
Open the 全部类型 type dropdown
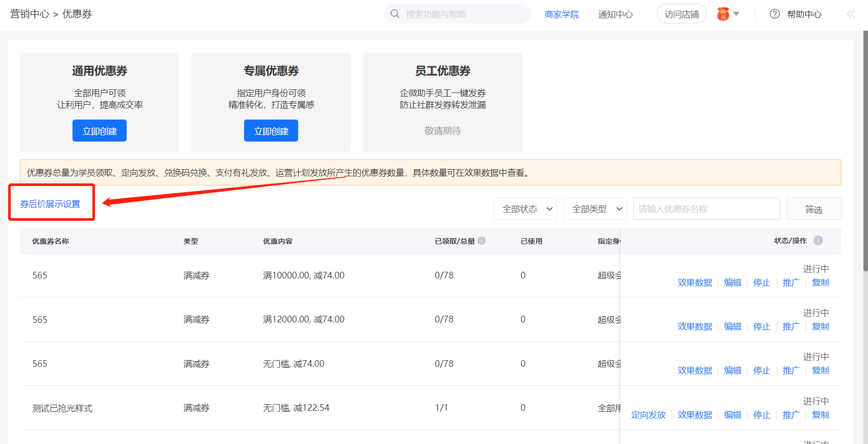(x=595, y=209)
